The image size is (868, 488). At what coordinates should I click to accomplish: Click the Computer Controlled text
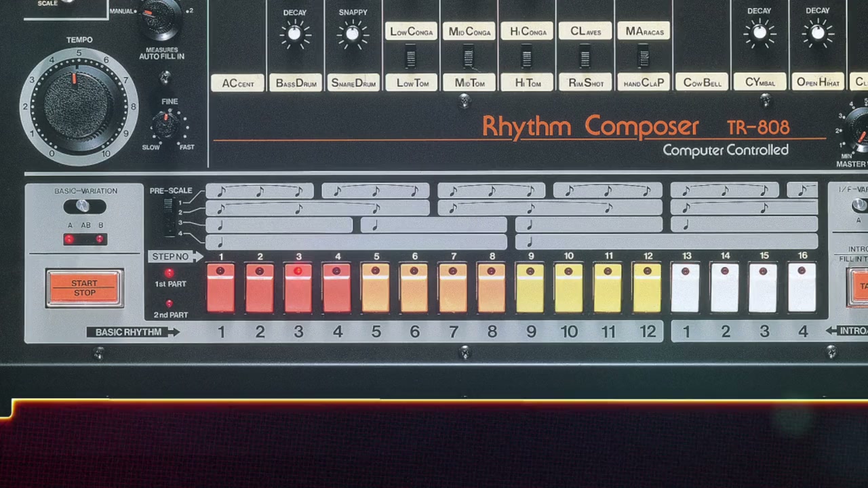coord(726,150)
